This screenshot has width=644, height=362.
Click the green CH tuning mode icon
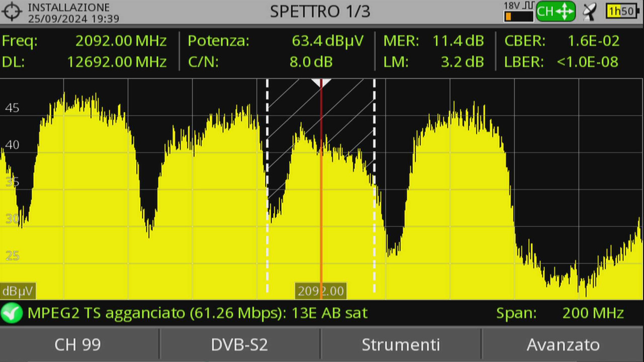555,12
